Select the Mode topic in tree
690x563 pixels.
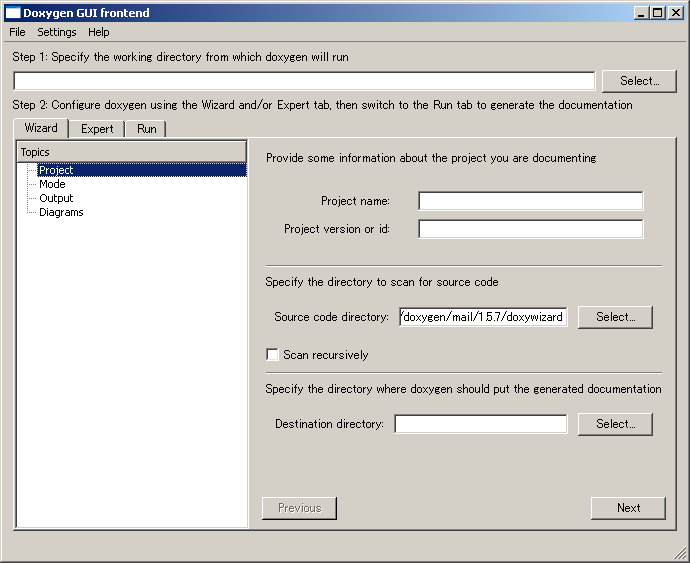(52, 184)
